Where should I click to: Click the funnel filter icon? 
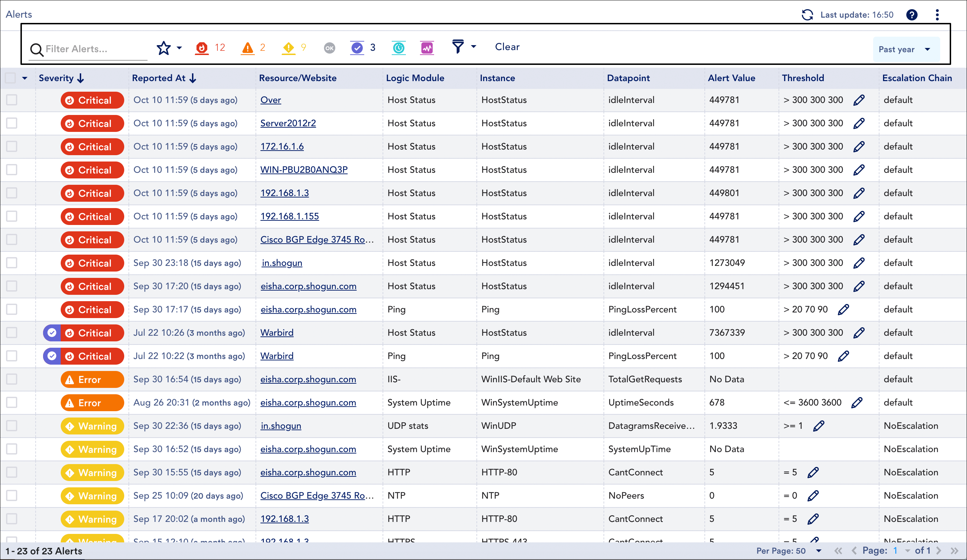tap(458, 47)
